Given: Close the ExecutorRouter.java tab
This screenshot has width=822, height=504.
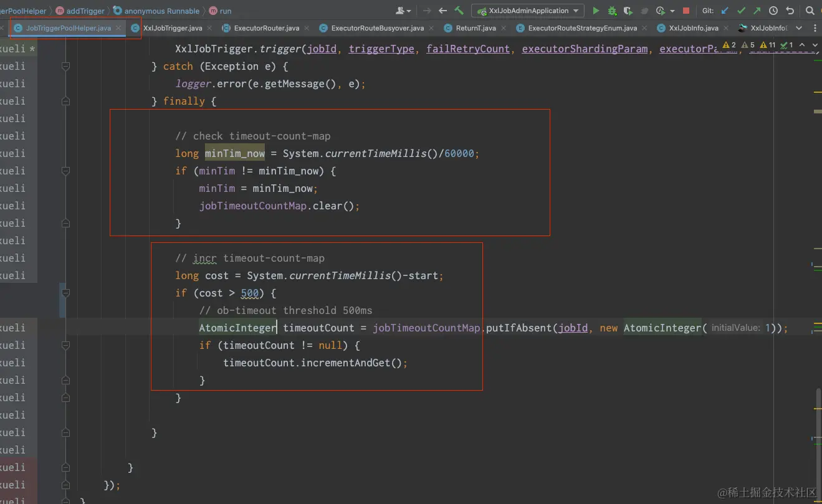Looking at the screenshot, I should pos(307,28).
